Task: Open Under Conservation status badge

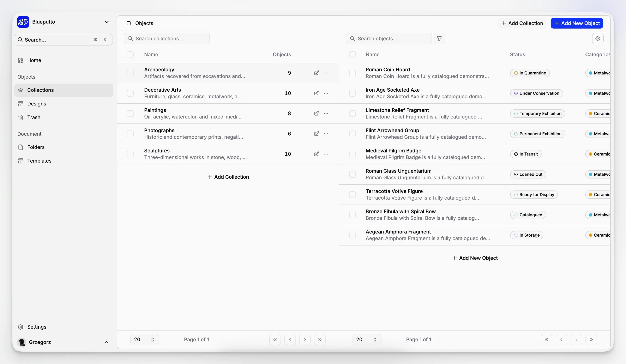Action: (x=536, y=93)
